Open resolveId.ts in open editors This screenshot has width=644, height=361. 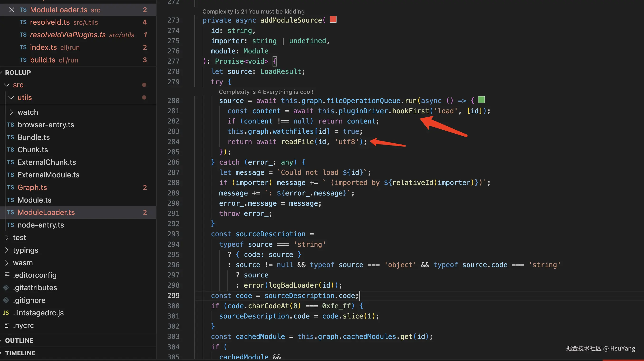[x=50, y=22]
